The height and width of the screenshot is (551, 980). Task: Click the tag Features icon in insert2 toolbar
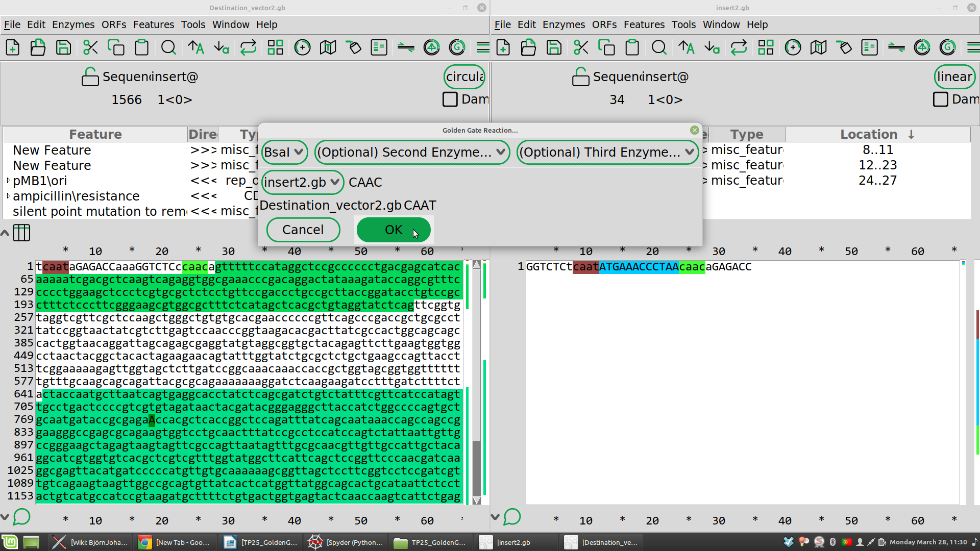tap(844, 47)
